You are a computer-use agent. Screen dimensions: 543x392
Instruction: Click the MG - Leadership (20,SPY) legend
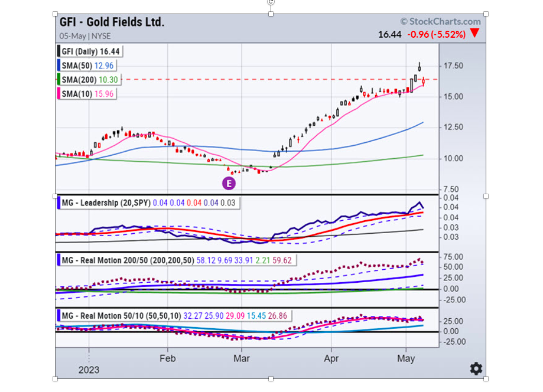tap(148, 202)
